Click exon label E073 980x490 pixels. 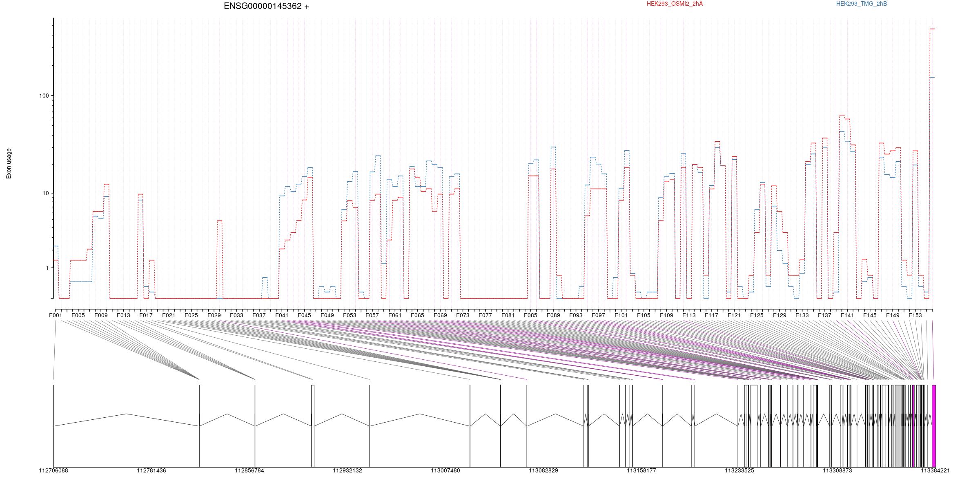463,315
